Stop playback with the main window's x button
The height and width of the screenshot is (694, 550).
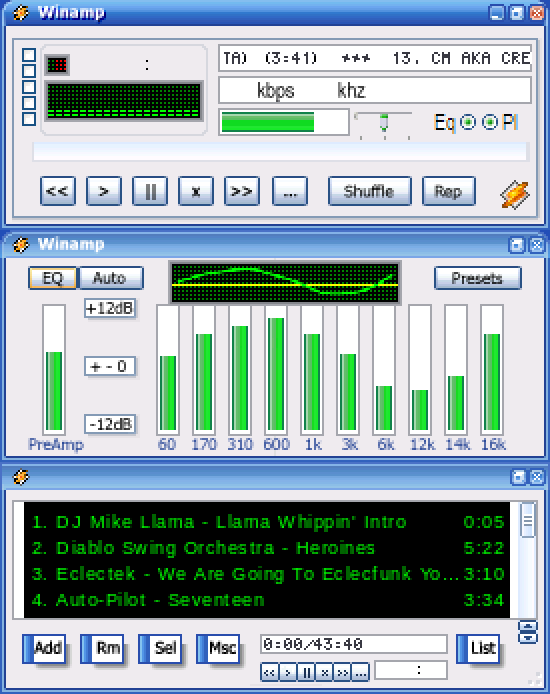point(196,191)
